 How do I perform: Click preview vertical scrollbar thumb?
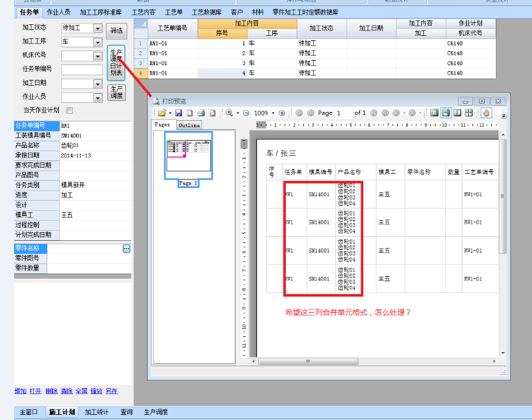pos(503,196)
